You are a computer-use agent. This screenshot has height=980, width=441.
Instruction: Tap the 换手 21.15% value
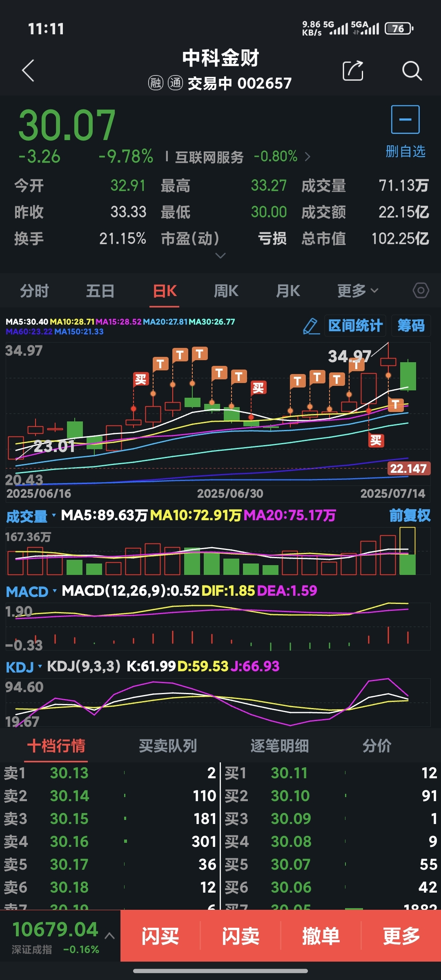pyautogui.click(x=122, y=238)
